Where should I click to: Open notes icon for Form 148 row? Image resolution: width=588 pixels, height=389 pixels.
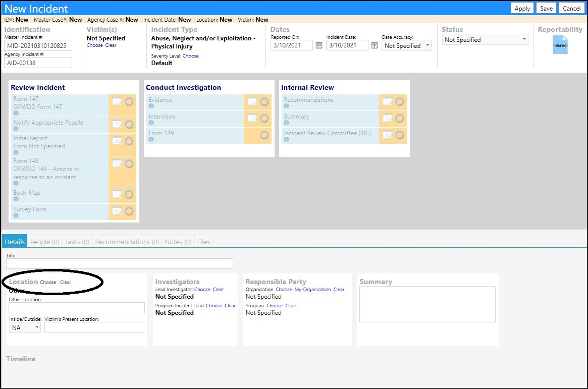point(117,164)
